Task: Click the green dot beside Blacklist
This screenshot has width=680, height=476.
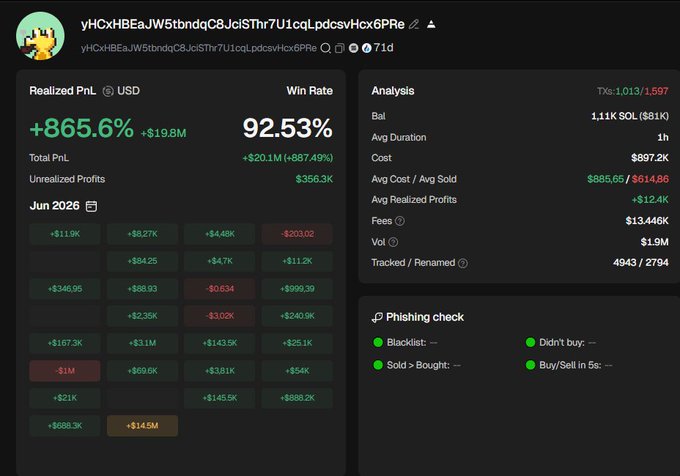Action: point(378,342)
